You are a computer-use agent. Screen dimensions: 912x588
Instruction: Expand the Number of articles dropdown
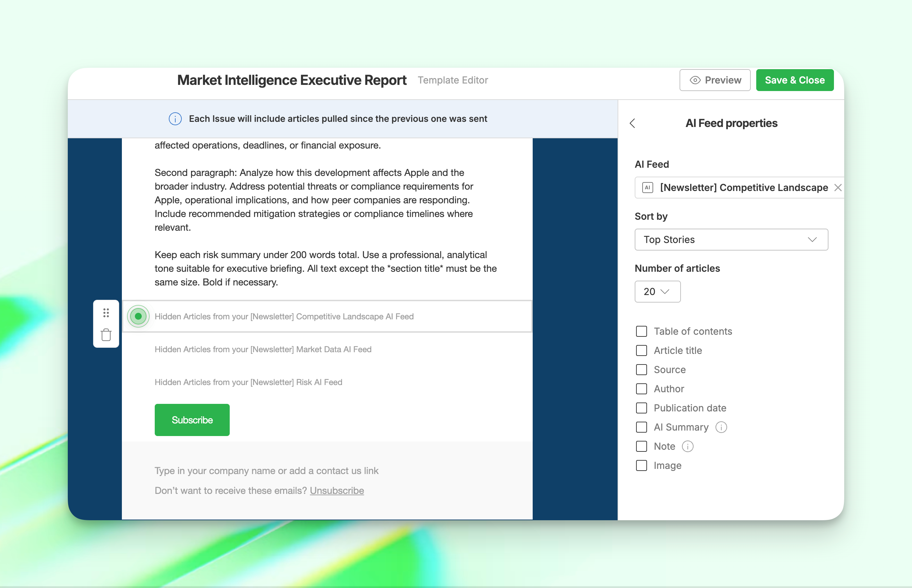(x=657, y=292)
